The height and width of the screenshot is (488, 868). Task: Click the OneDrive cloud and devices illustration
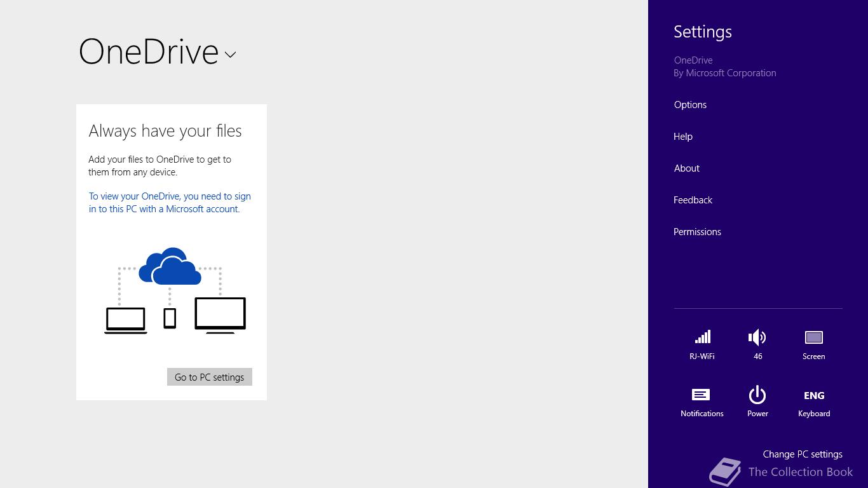[x=175, y=291]
